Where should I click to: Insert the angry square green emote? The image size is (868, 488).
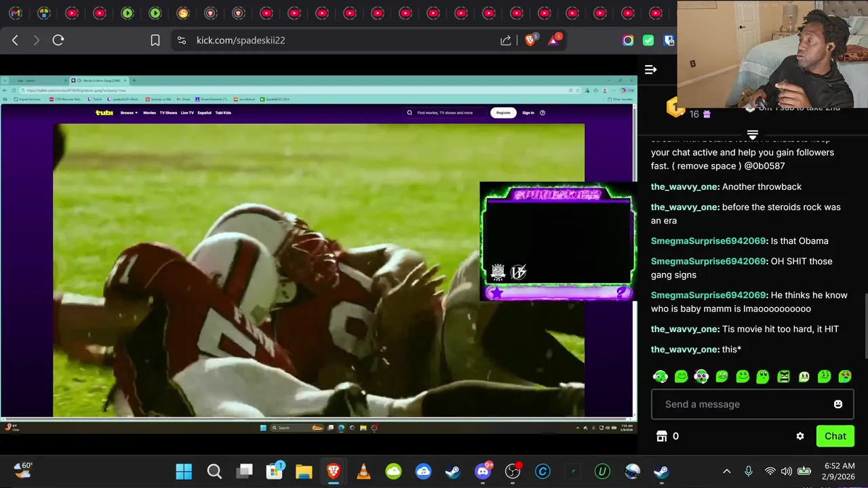point(783,376)
